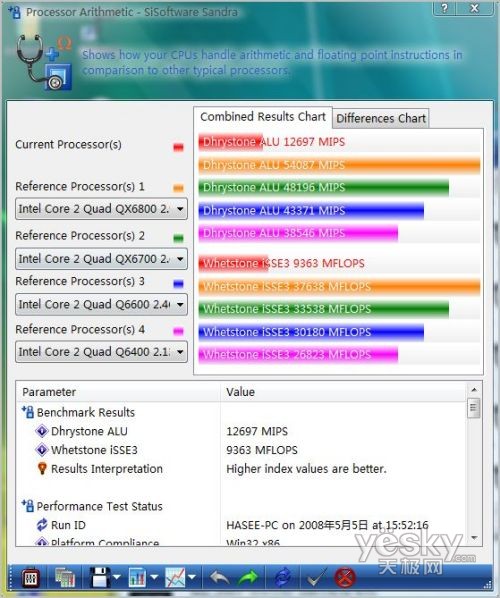The height and width of the screenshot is (598, 500).
Task: Click the red Current Processor color swatch
Action: 178,147
